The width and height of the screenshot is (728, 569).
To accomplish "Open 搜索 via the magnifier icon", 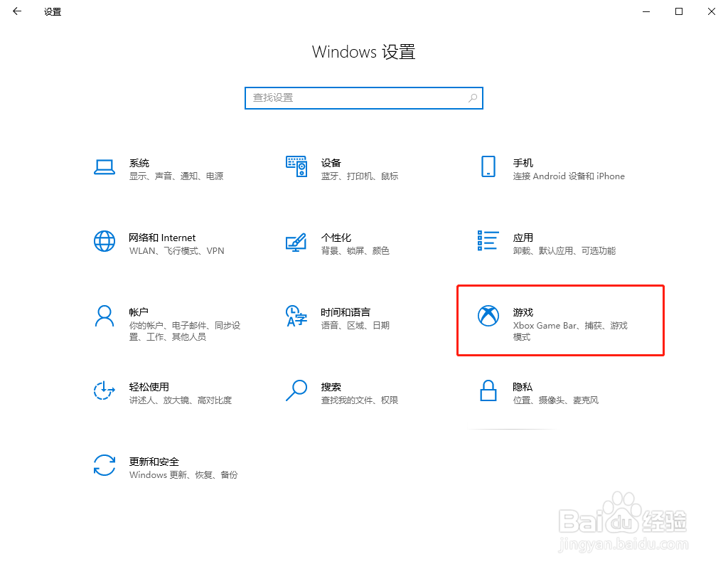I will pos(296,390).
